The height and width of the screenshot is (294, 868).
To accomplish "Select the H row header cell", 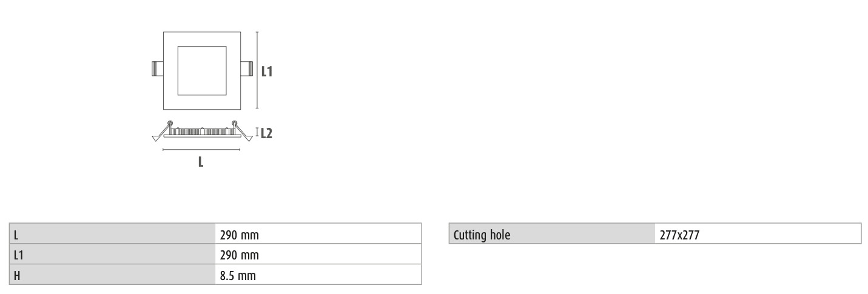I will tap(112, 275).
